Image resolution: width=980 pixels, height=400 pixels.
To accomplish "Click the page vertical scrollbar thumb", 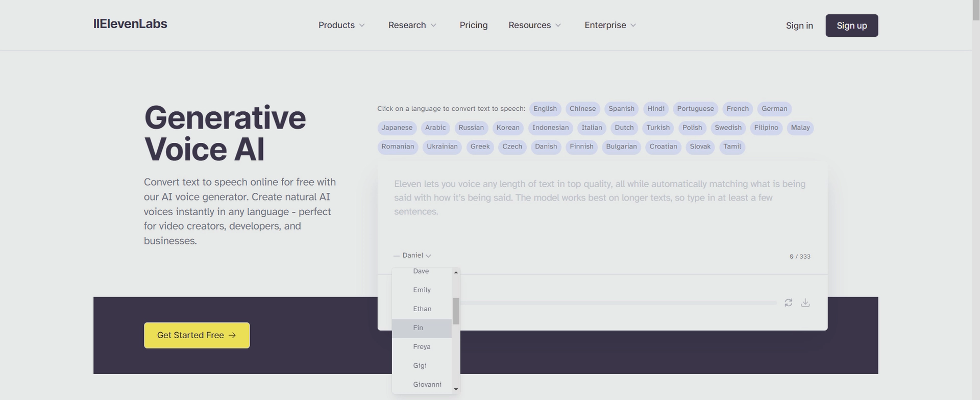I will (x=975, y=10).
